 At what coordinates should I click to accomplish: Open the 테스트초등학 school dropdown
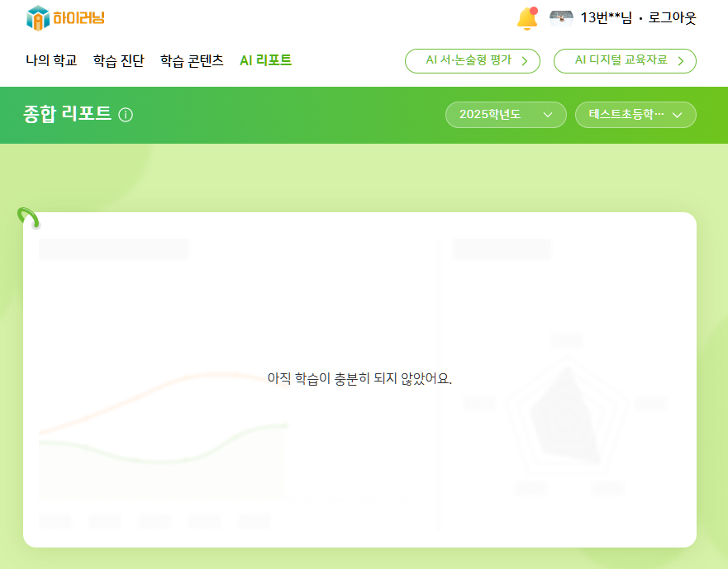point(635,115)
